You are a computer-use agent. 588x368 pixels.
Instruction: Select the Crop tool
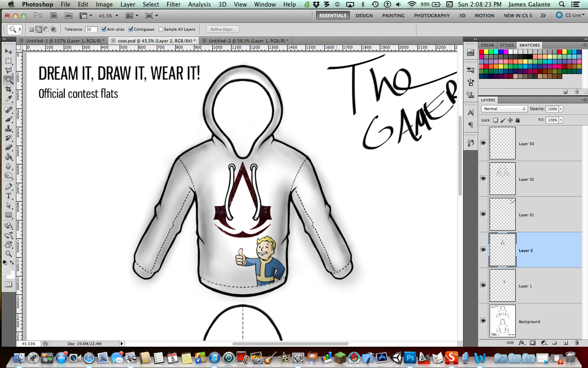pyautogui.click(x=9, y=89)
